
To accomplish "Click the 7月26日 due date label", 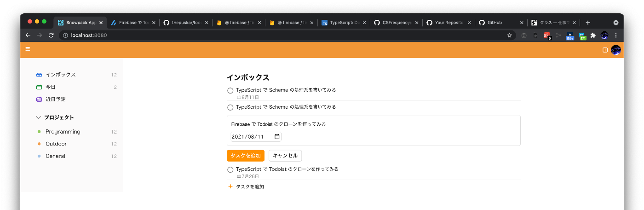I will click(x=248, y=176).
